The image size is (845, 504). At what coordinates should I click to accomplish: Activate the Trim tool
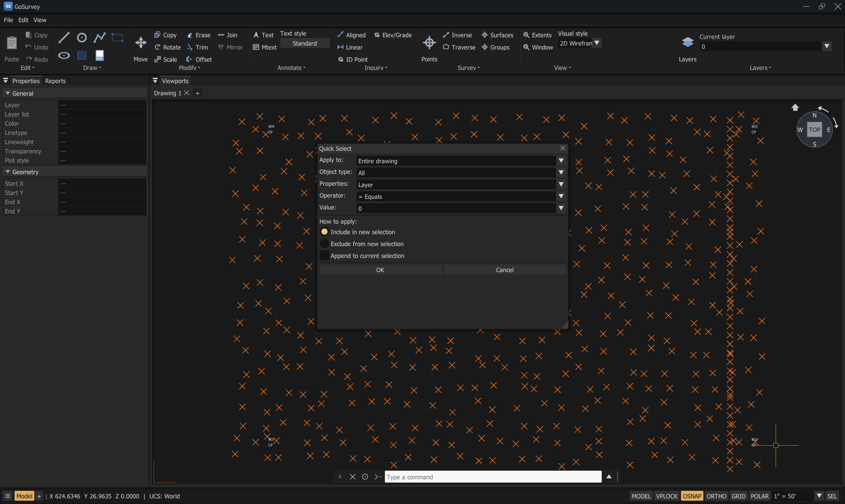click(x=197, y=47)
